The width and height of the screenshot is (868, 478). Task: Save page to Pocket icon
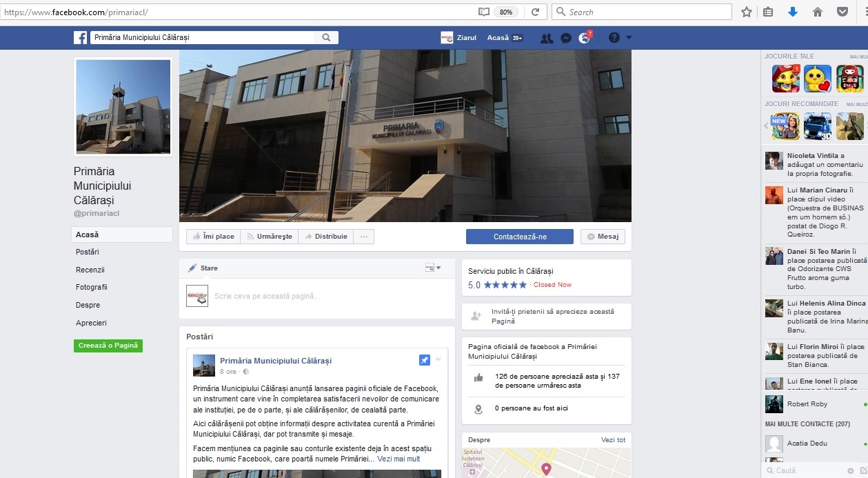click(x=842, y=12)
